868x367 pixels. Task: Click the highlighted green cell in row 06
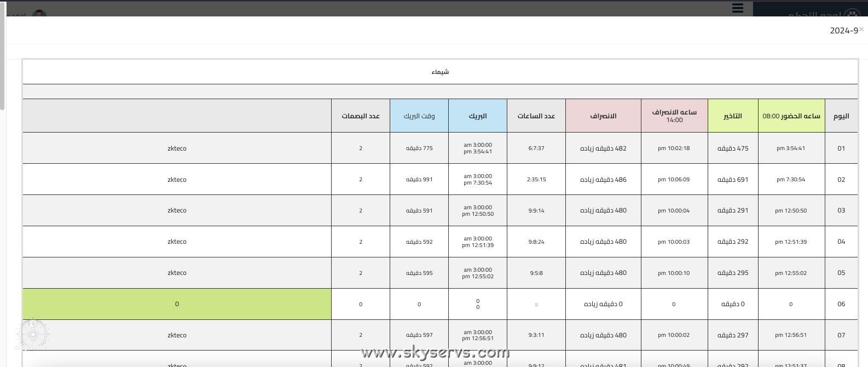(177, 304)
